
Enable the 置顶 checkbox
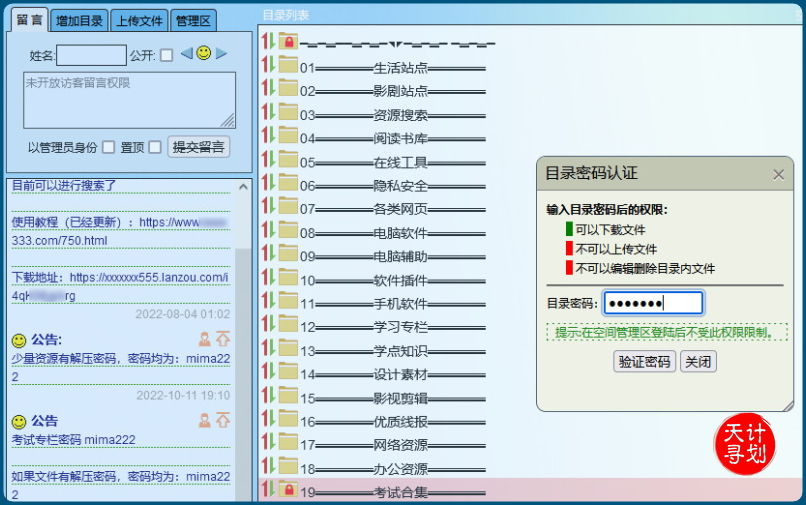pos(155,148)
